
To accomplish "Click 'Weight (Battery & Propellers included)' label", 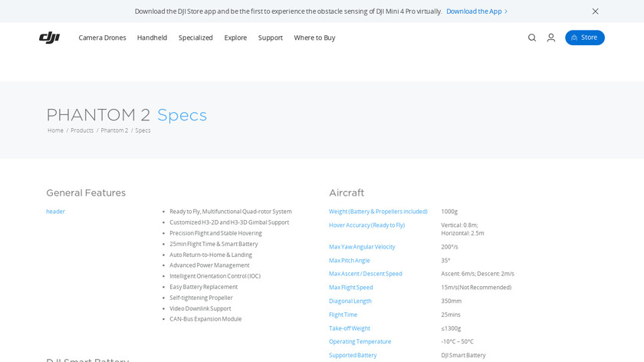I will point(378,212).
